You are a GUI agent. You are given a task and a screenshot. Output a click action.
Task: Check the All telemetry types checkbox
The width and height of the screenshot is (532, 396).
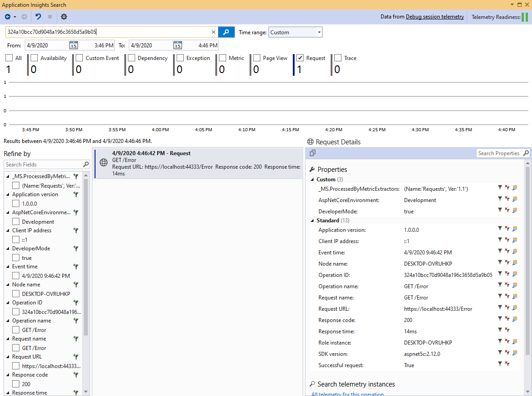[x=9, y=58]
